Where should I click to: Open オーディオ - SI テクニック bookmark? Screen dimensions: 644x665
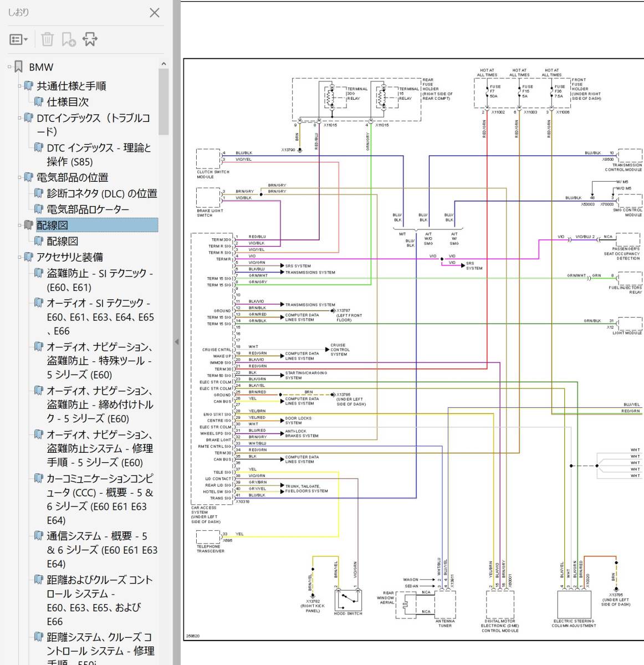(100, 317)
